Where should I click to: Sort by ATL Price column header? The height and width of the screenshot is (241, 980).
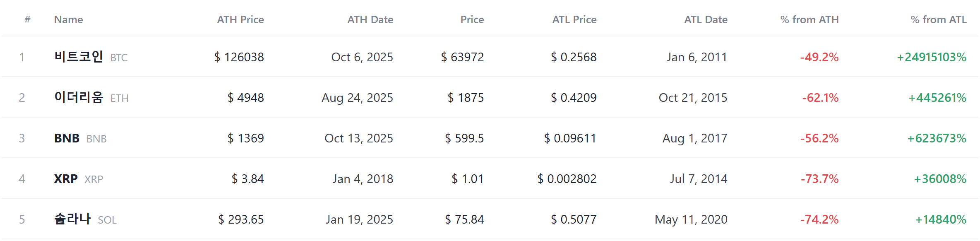574,19
